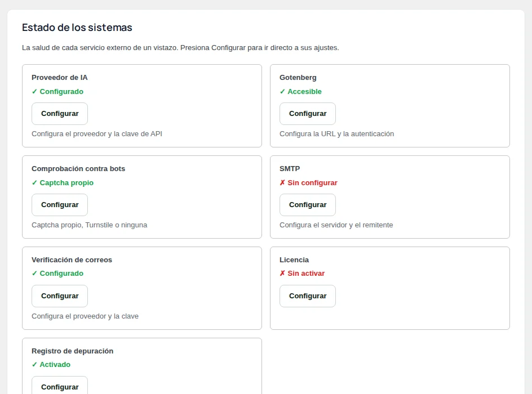Click the red 'Sin activar' status

click(302, 274)
